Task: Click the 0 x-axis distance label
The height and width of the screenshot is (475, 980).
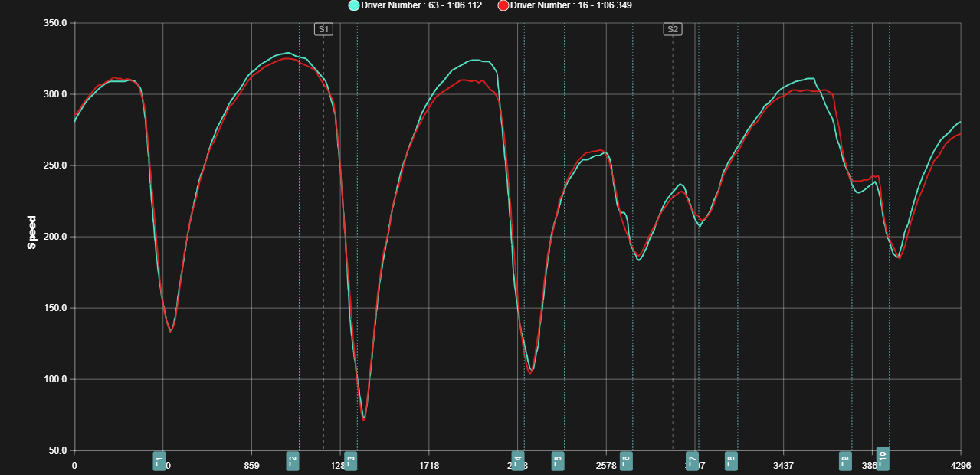Action: (x=74, y=465)
